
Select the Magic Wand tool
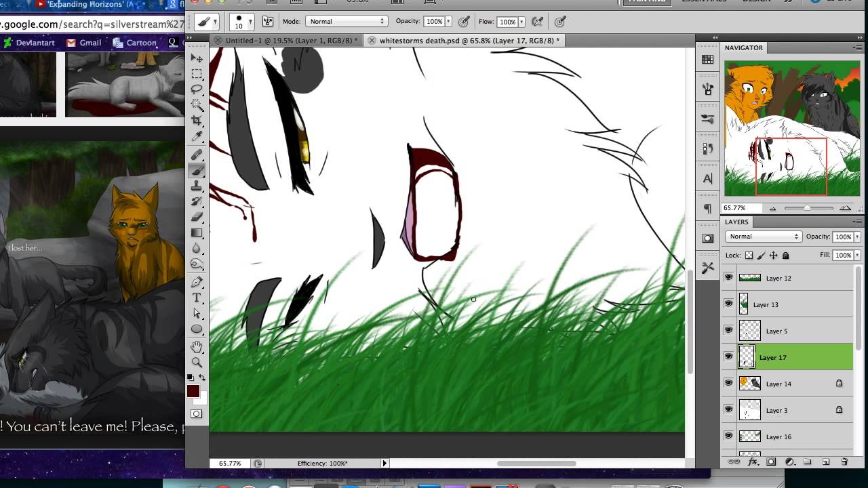[x=197, y=105]
